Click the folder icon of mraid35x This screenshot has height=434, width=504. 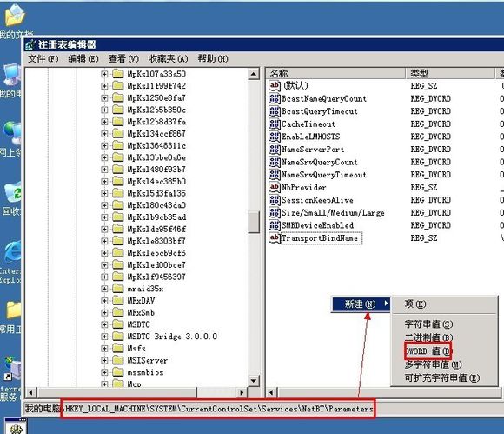[x=118, y=289]
